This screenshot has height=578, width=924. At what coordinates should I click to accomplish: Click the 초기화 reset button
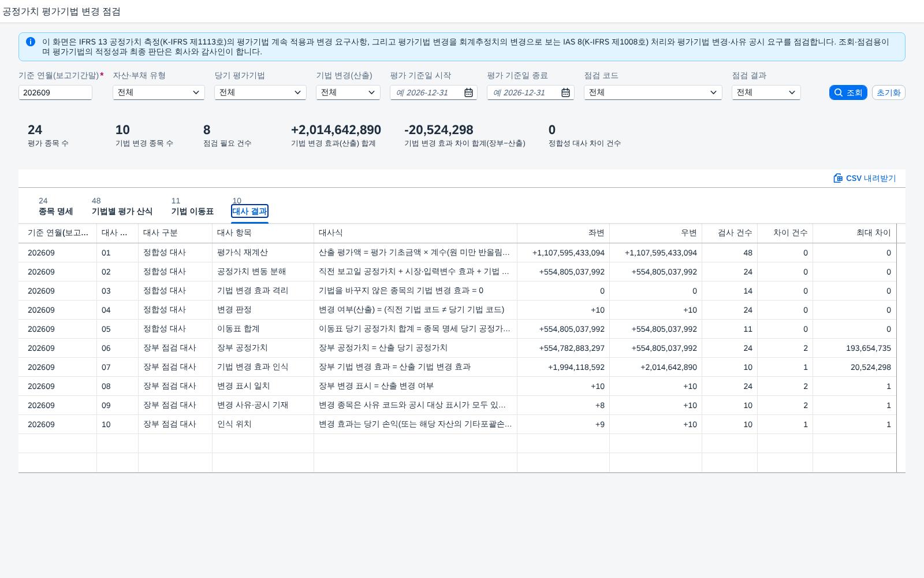pyautogui.click(x=888, y=92)
